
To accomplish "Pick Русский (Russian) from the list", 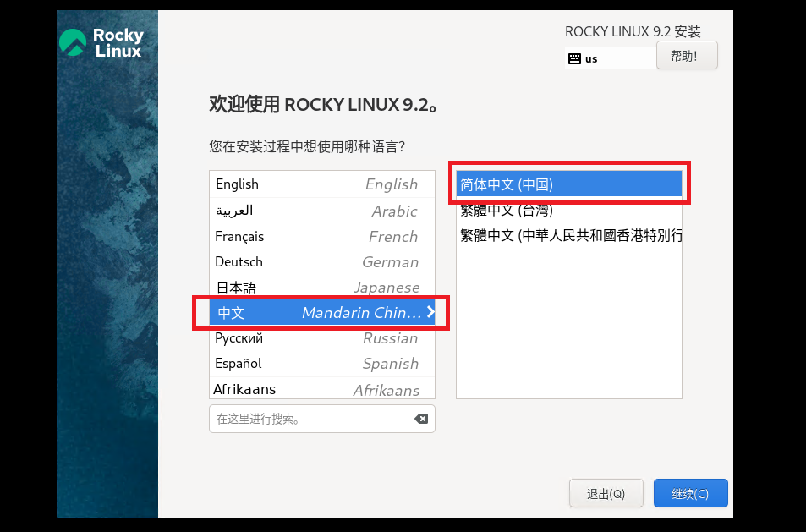I will [x=322, y=337].
